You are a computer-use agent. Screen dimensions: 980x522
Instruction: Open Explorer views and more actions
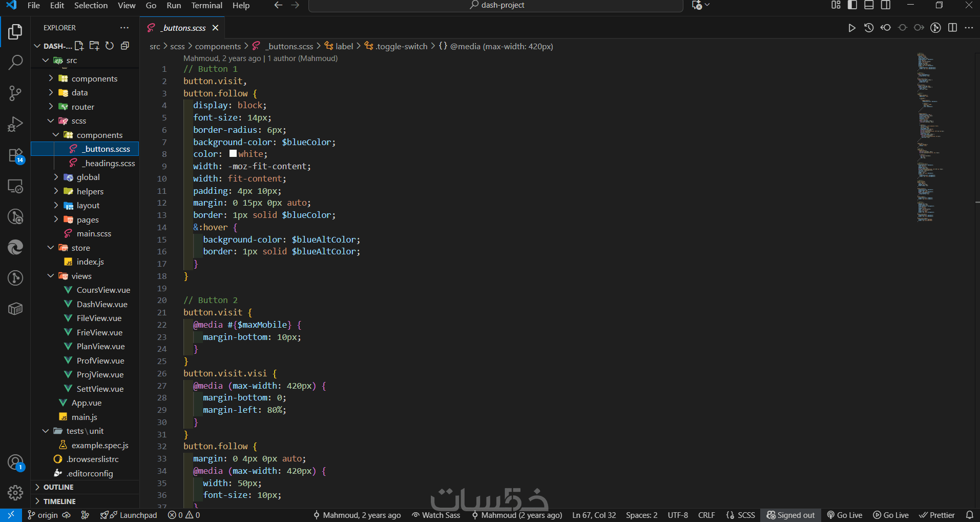[124, 28]
